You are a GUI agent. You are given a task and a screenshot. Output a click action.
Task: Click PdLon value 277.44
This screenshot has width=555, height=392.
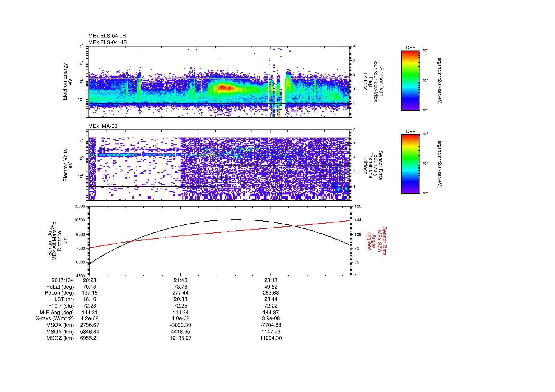tap(181, 293)
